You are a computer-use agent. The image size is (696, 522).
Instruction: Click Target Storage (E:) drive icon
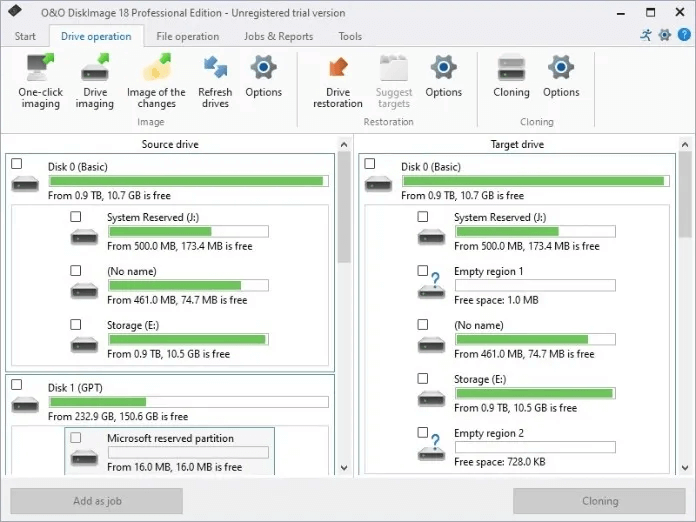[x=431, y=398]
